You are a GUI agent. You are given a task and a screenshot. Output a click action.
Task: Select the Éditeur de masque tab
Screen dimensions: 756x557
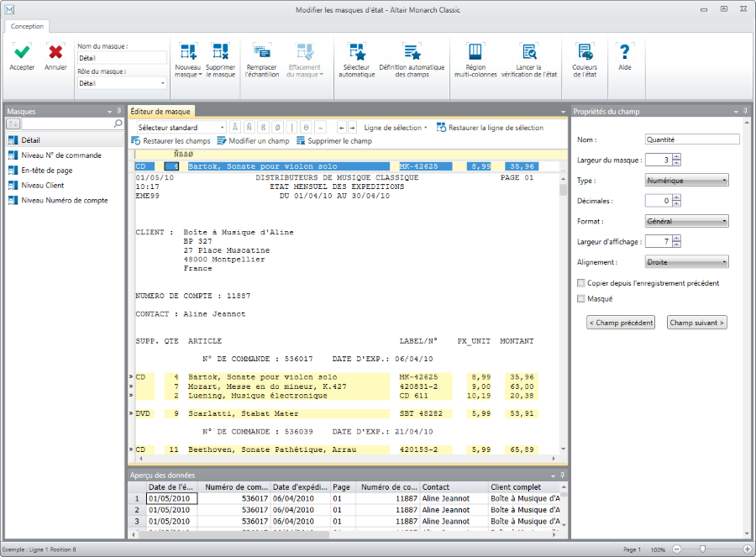click(160, 111)
